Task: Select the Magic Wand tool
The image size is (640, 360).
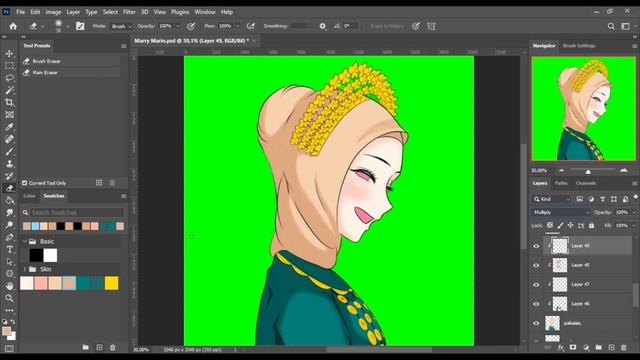Action: [9, 90]
